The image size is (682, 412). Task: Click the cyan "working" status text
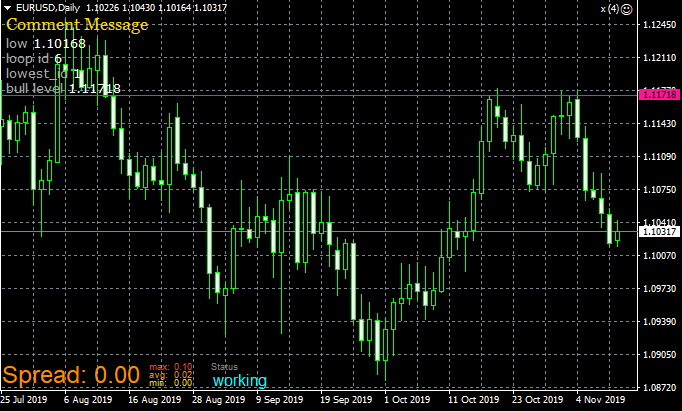[x=240, y=380]
